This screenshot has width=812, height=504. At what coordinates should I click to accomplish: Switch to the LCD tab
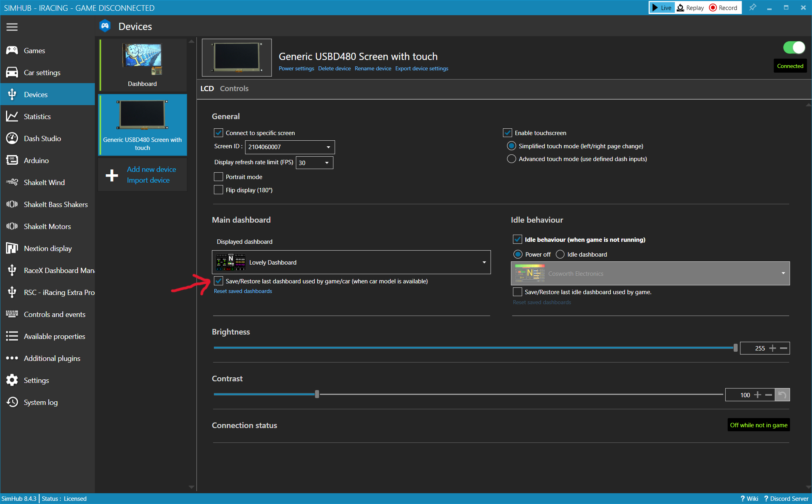pos(207,88)
